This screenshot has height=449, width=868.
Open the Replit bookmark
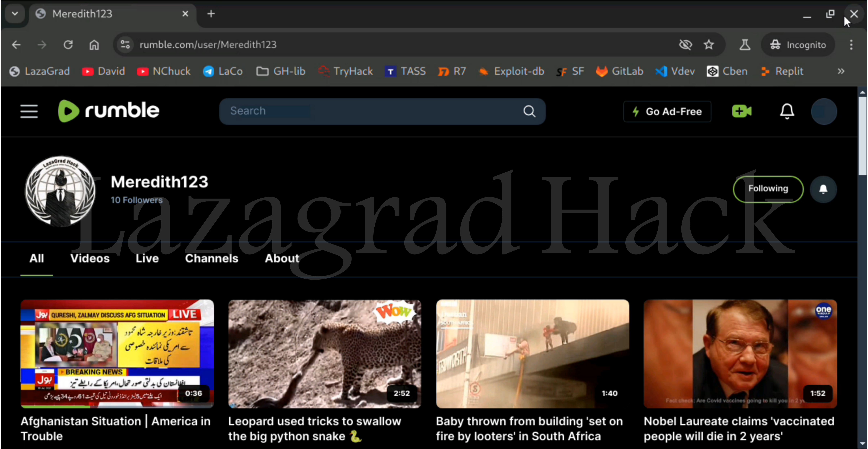[782, 71]
